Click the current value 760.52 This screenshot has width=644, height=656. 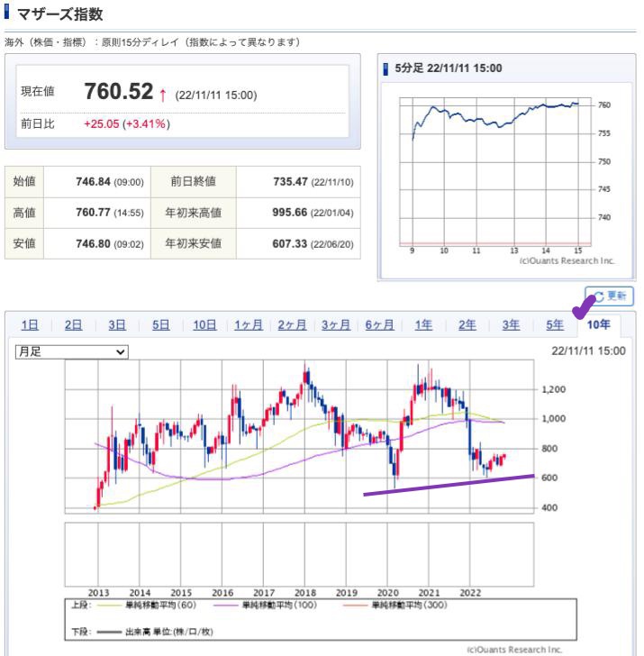tap(119, 91)
